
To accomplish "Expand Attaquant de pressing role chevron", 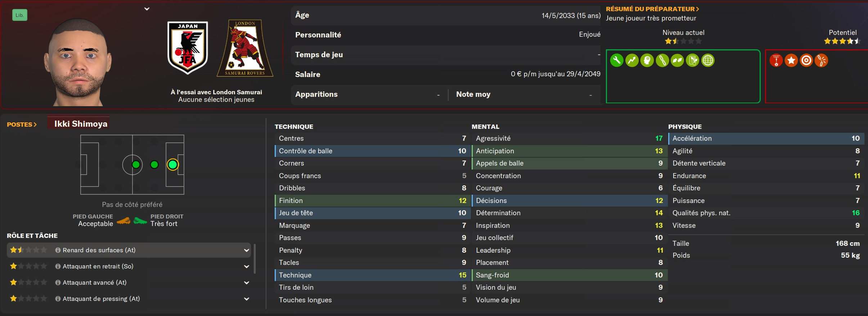I will (247, 299).
